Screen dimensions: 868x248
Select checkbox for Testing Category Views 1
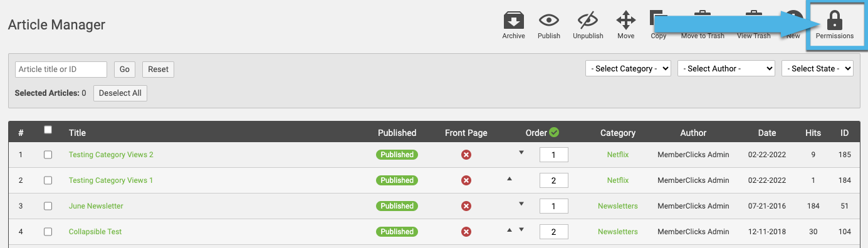point(48,180)
